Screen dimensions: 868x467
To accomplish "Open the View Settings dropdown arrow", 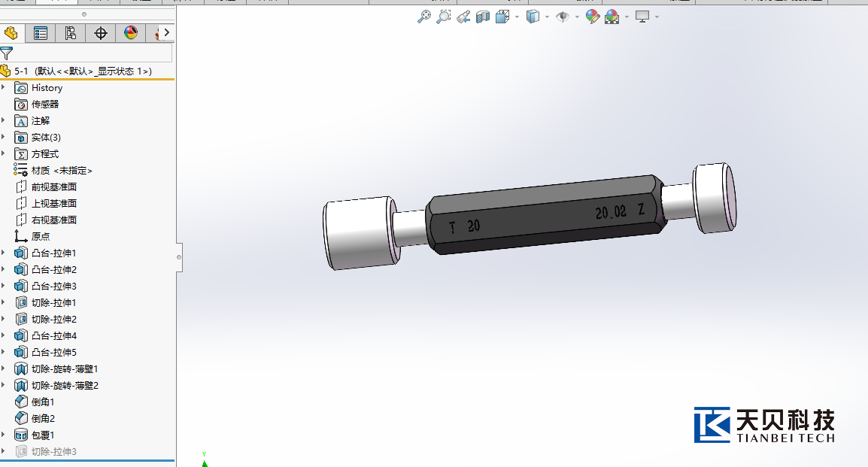I will tap(657, 17).
